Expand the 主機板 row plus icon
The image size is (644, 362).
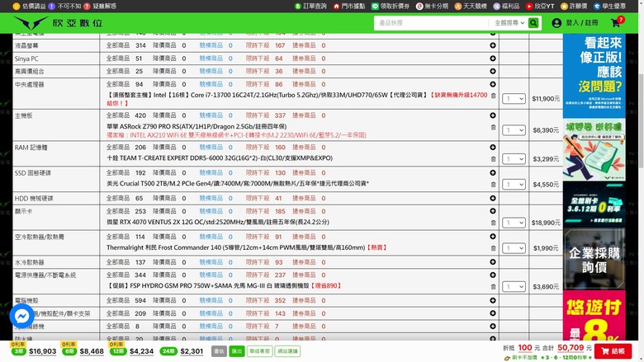click(493, 115)
